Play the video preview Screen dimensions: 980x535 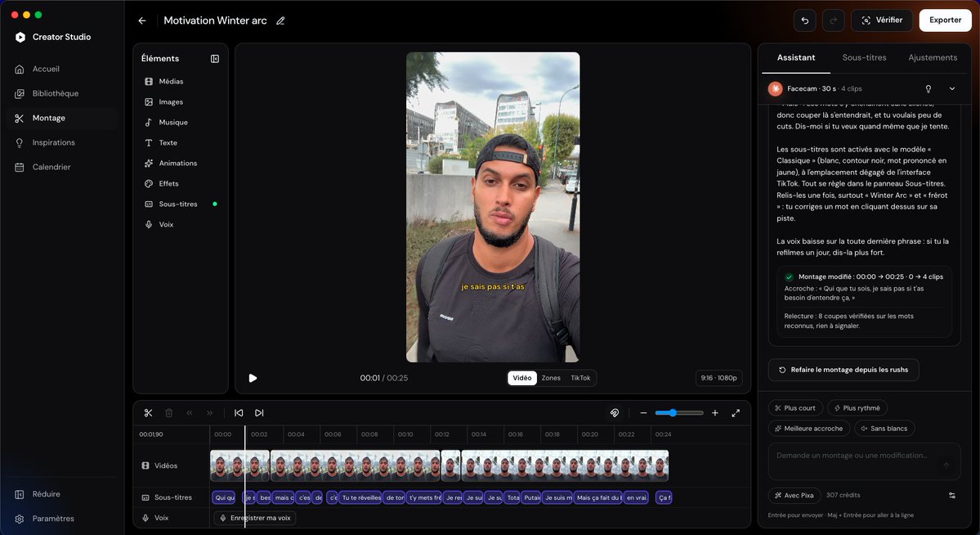coord(253,378)
